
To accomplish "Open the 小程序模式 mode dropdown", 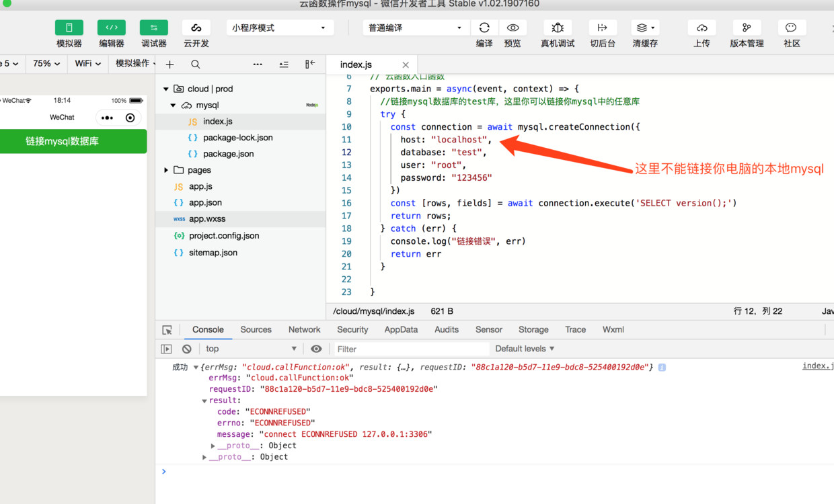I will [280, 28].
